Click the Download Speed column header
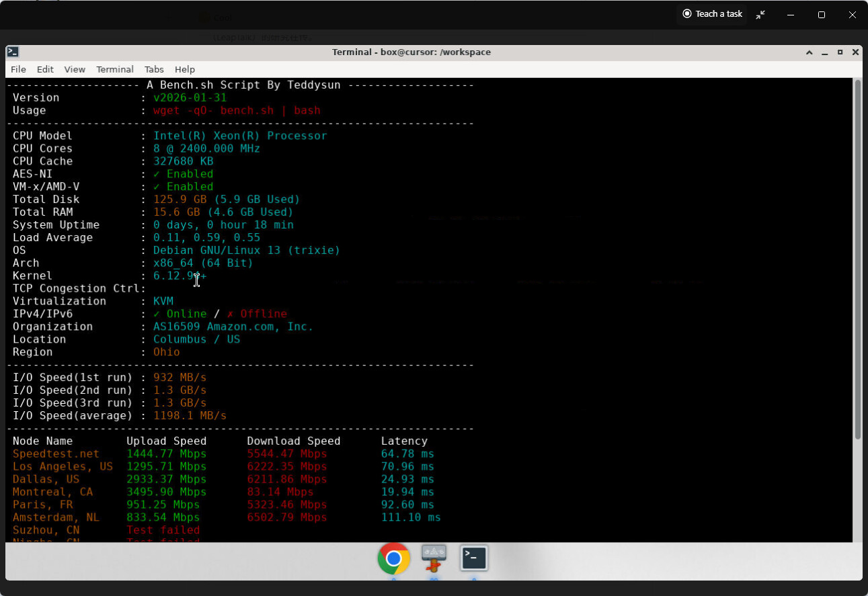This screenshot has height=596, width=868. [293, 441]
